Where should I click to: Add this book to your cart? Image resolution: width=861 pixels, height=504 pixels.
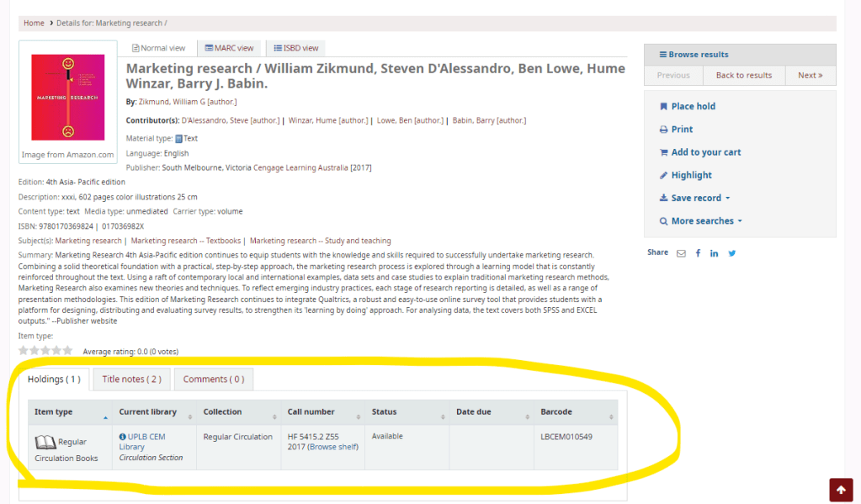705,152
